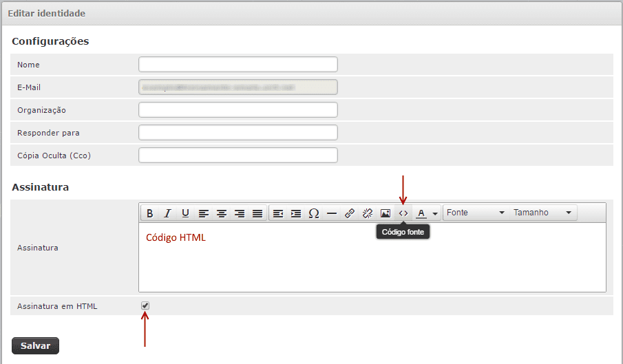Increase indent of signature text
This screenshot has width=623, height=364.
pos(296,213)
